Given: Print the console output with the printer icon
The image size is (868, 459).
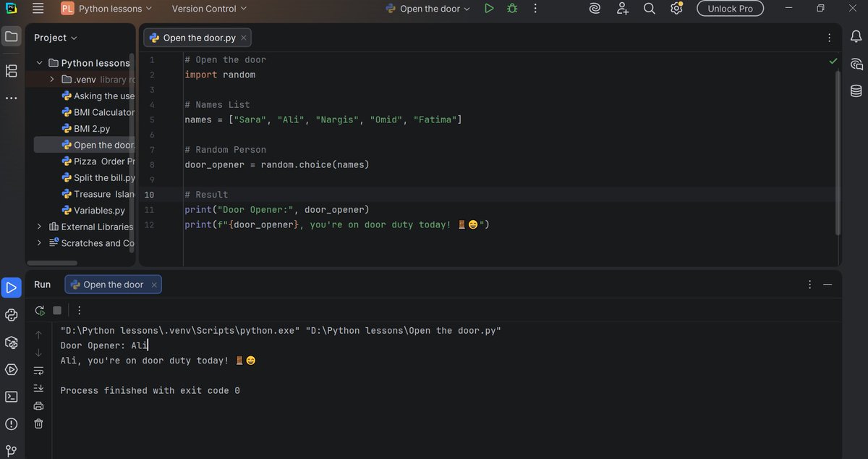Looking at the screenshot, I should click(x=38, y=405).
